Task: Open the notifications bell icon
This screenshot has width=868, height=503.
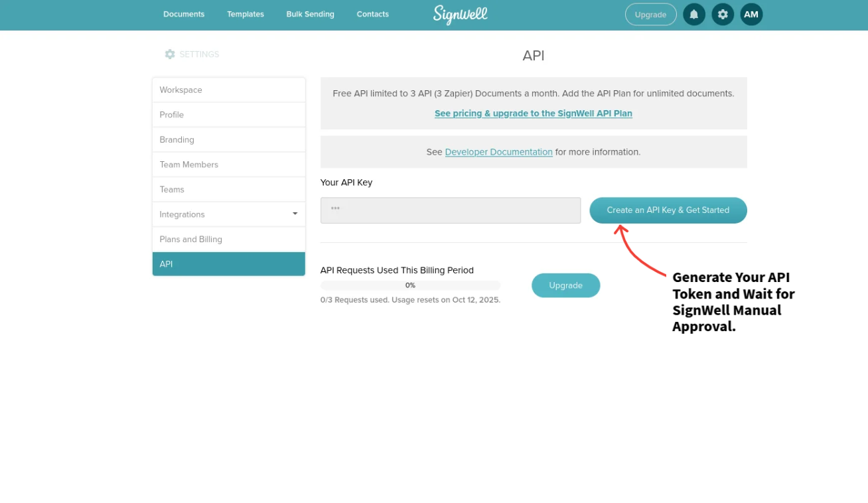Action: (693, 14)
